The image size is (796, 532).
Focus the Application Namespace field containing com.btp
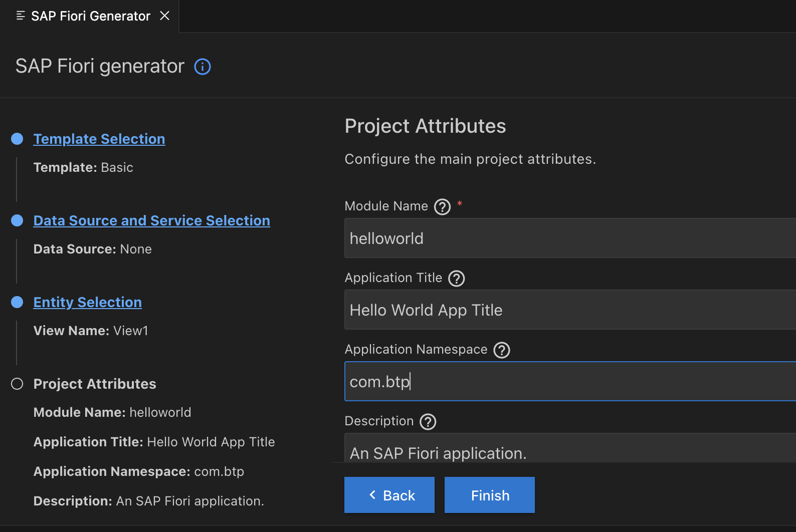[x=570, y=381]
